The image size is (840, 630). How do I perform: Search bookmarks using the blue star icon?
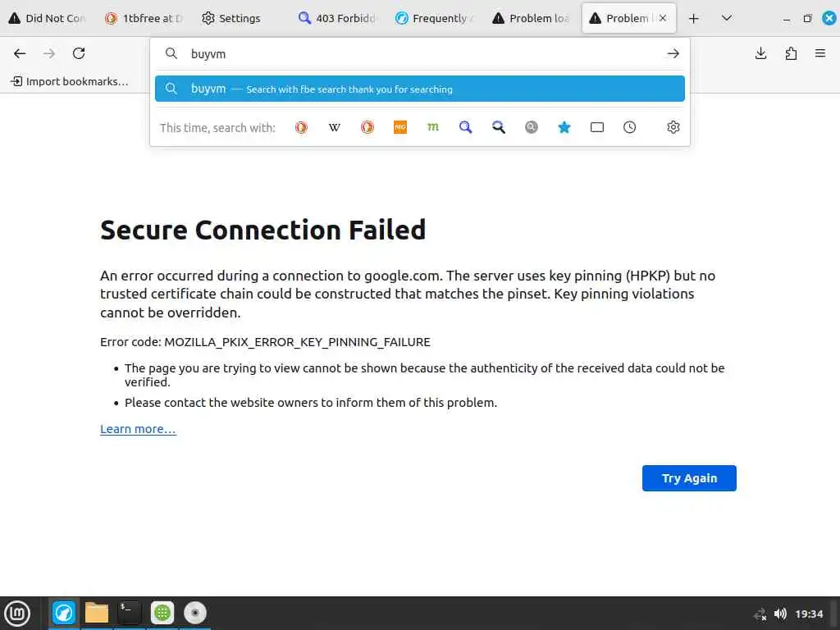tap(564, 127)
